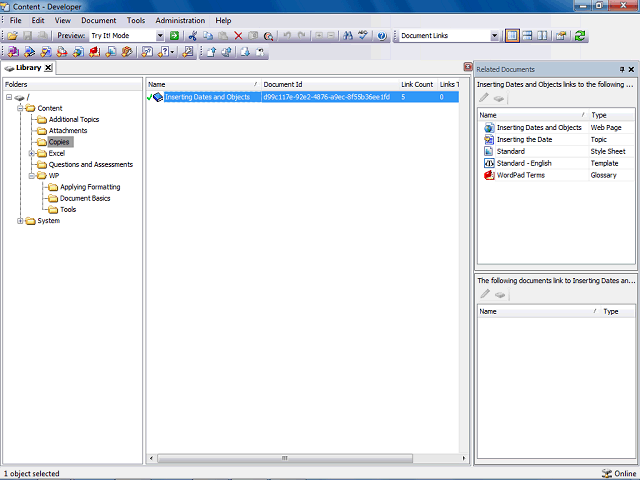Click the blue Help question mark icon
The image size is (640, 480).
(382, 36)
